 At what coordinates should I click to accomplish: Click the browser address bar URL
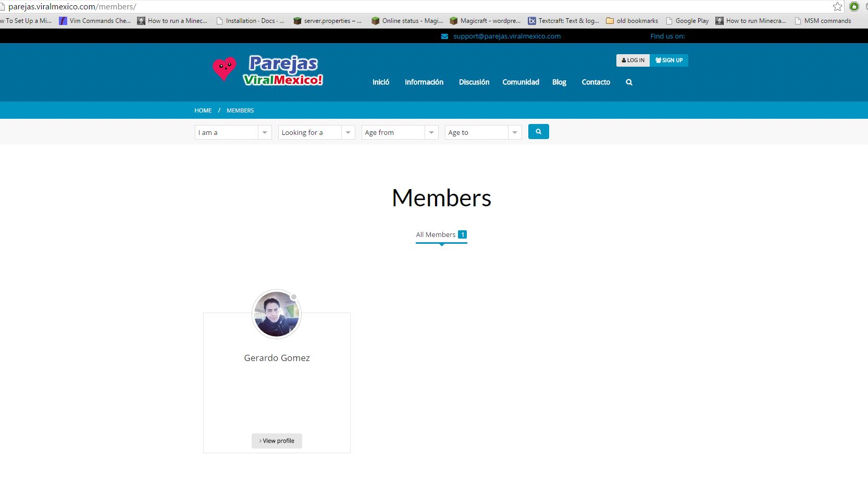[x=72, y=7]
